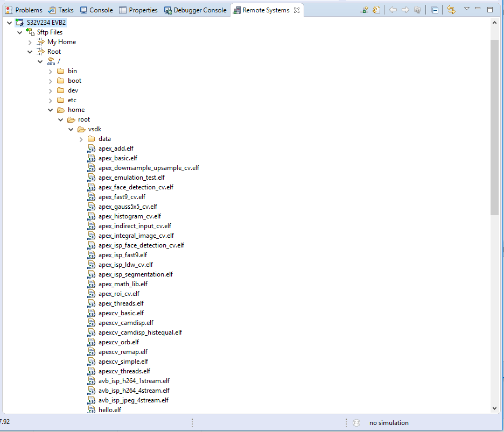The width and height of the screenshot is (504, 432).
Task: Click the apex_add.elf binary file icon
Action: (92, 148)
